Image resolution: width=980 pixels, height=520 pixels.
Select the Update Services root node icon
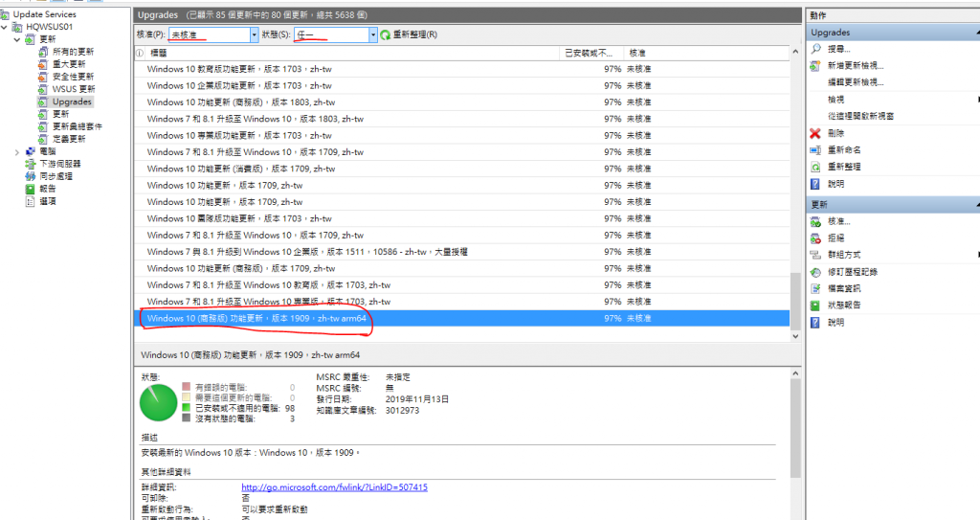pyautogui.click(x=5, y=14)
